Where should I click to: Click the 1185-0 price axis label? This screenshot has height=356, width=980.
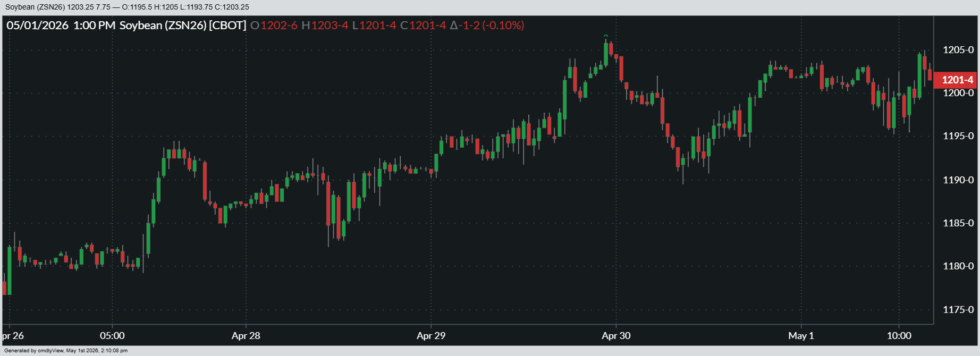tap(958, 223)
